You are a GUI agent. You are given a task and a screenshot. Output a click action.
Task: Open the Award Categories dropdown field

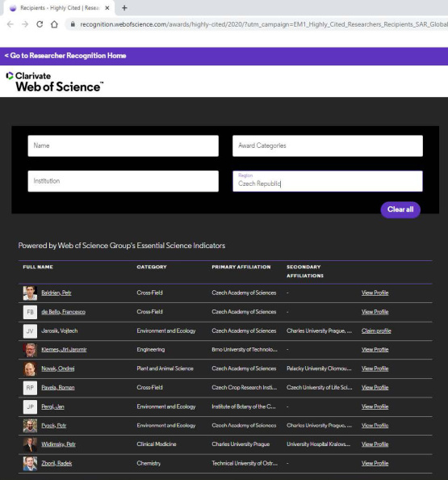(x=328, y=145)
